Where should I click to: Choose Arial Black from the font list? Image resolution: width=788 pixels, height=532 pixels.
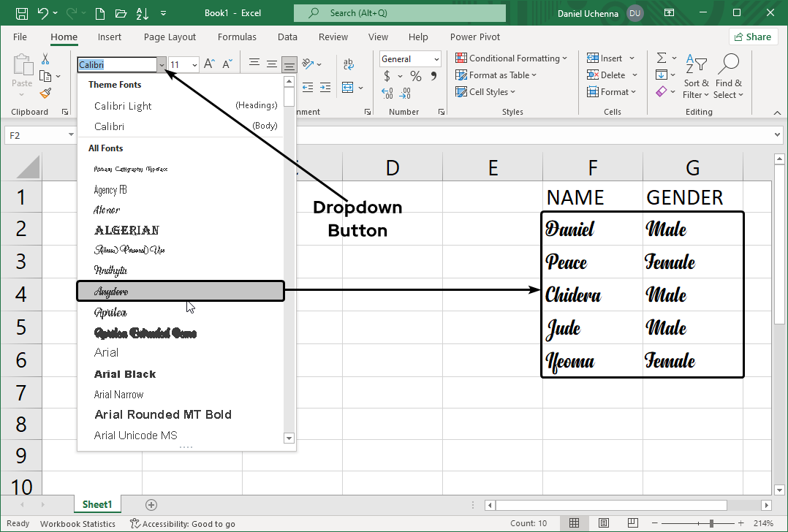point(125,374)
